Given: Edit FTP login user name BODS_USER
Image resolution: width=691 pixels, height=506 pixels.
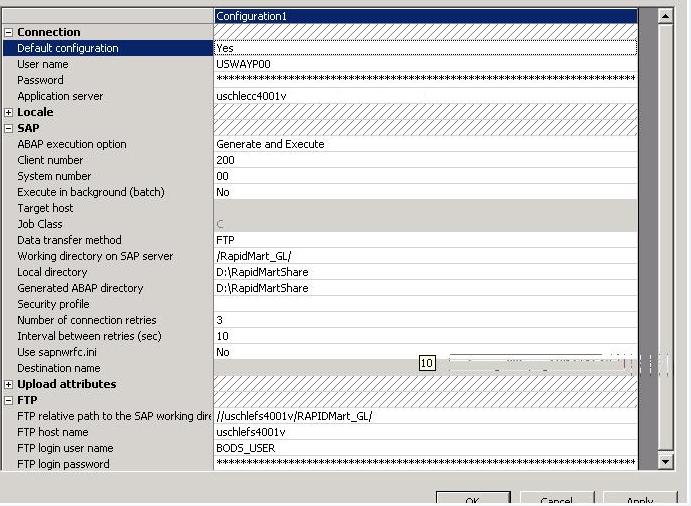Looking at the screenshot, I should point(426,448).
